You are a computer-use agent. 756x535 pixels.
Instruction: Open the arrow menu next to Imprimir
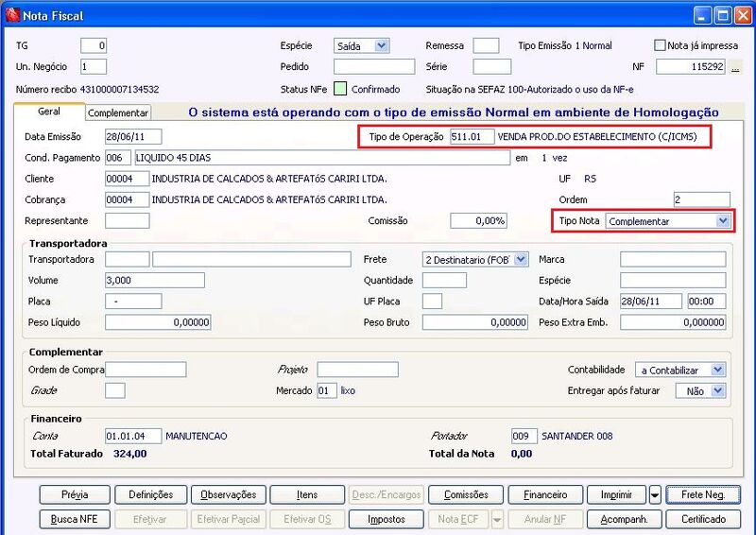coord(655,494)
